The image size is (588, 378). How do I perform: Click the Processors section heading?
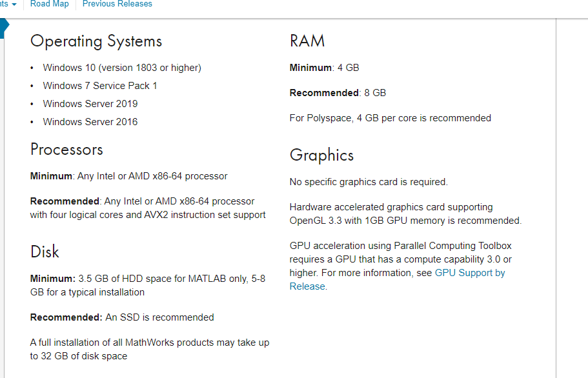pyautogui.click(x=66, y=150)
